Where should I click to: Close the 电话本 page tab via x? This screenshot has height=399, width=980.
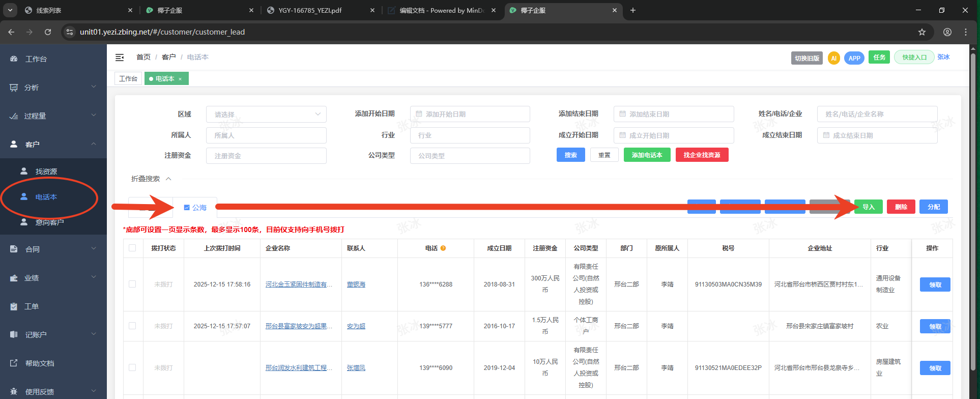(x=180, y=79)
